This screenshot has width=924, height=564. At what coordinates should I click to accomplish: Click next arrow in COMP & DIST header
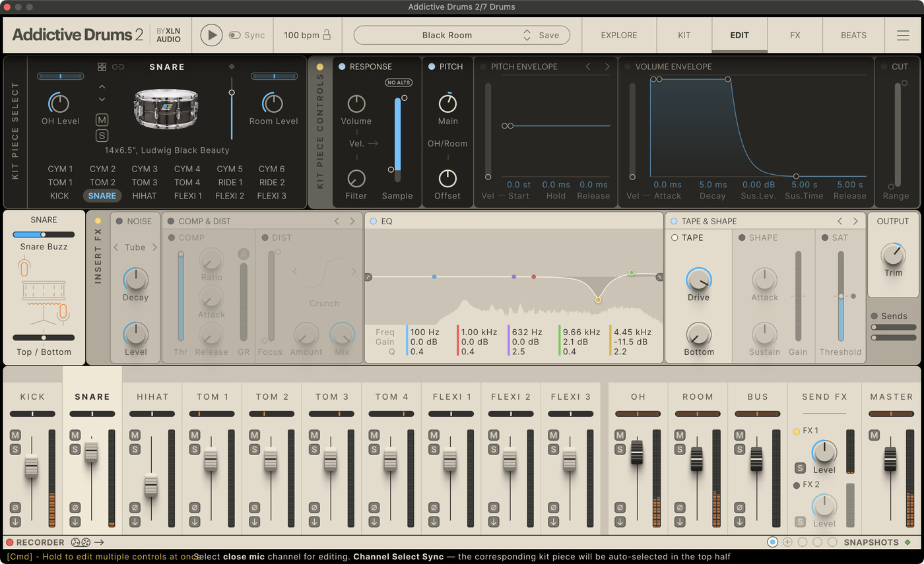[x=352, y=221]
